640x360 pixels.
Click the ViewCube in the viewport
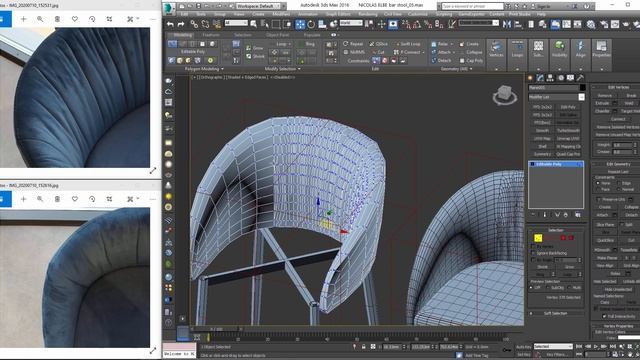click(504, 95)
